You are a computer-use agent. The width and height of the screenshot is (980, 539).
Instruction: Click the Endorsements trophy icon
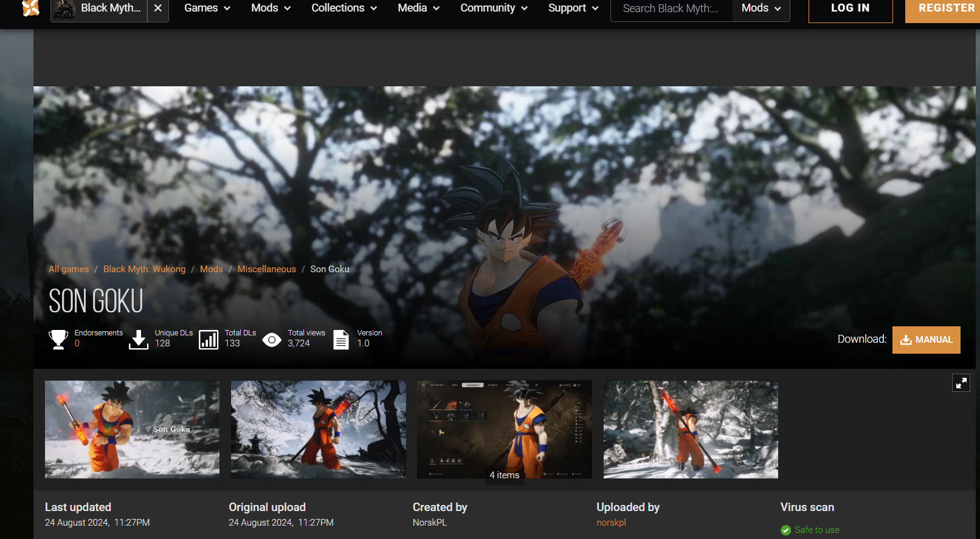pyautogui.click(x=58, y=339)
